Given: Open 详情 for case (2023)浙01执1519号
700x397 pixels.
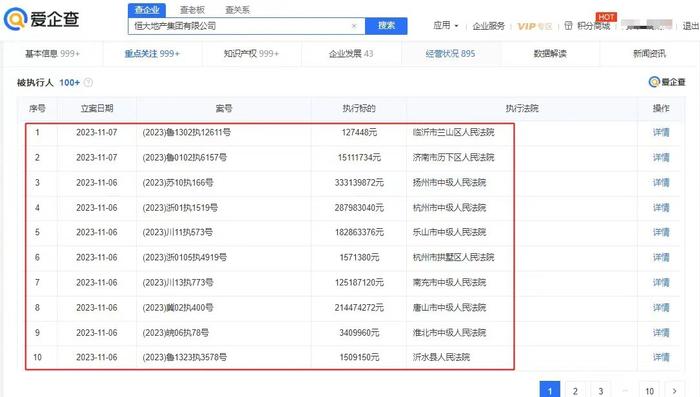Looking at the screenshot, I should pyautogui.click(x=661, y=207).
